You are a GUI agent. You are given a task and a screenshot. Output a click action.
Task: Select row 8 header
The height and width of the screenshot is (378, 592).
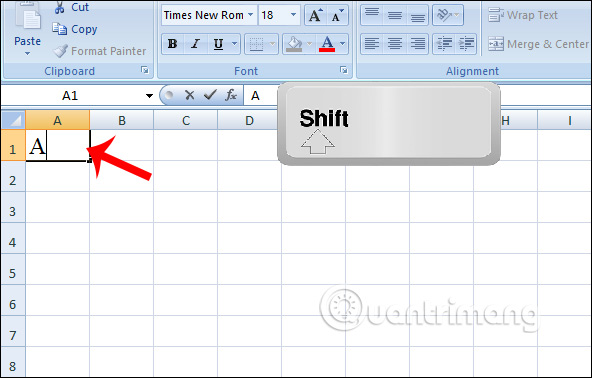tap(13, 362)
